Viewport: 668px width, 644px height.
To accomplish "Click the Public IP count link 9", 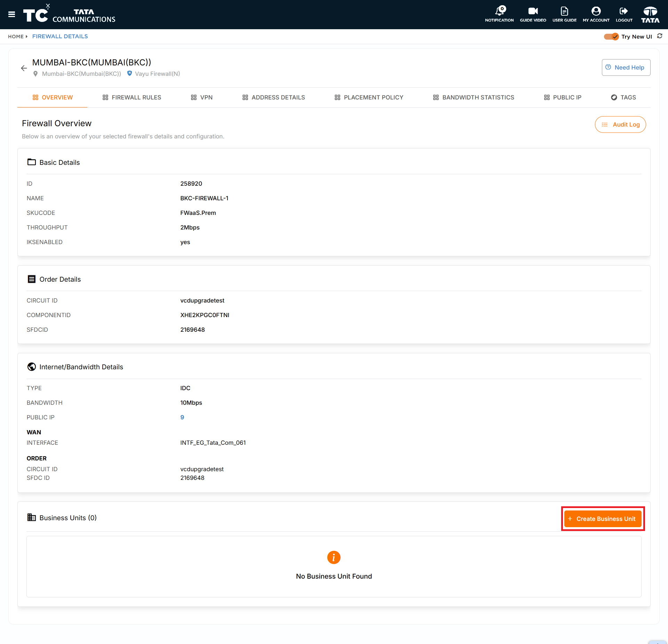I will pos(182,417).
